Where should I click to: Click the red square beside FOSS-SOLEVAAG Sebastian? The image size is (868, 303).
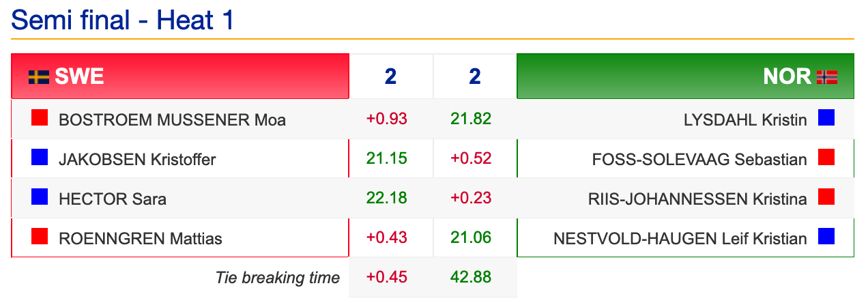pos(827,158)
